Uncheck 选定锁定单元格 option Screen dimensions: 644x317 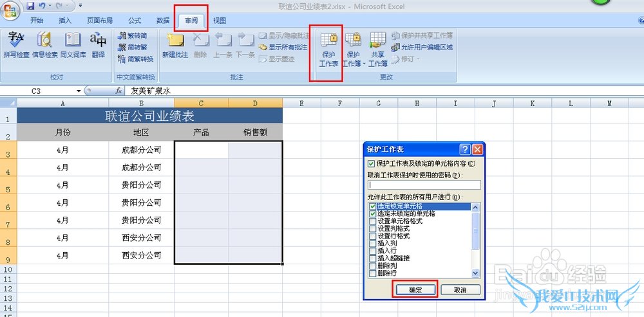click(372, 206)
